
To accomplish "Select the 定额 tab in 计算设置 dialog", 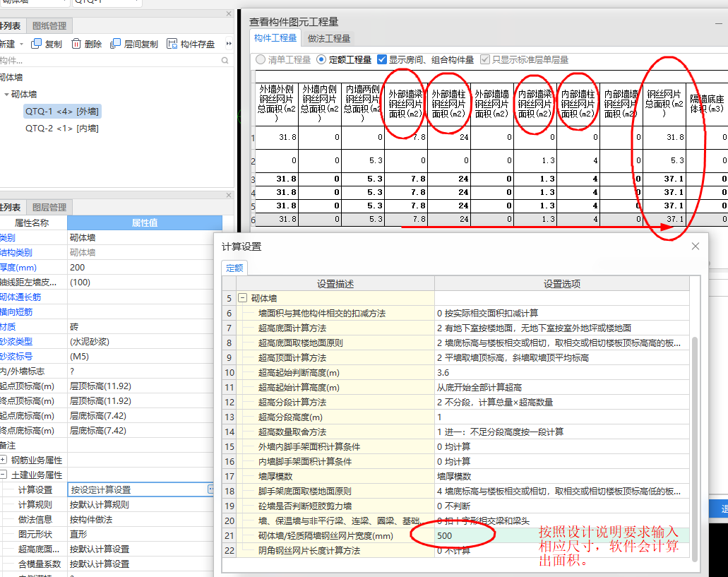I will [x=234, y=268].
